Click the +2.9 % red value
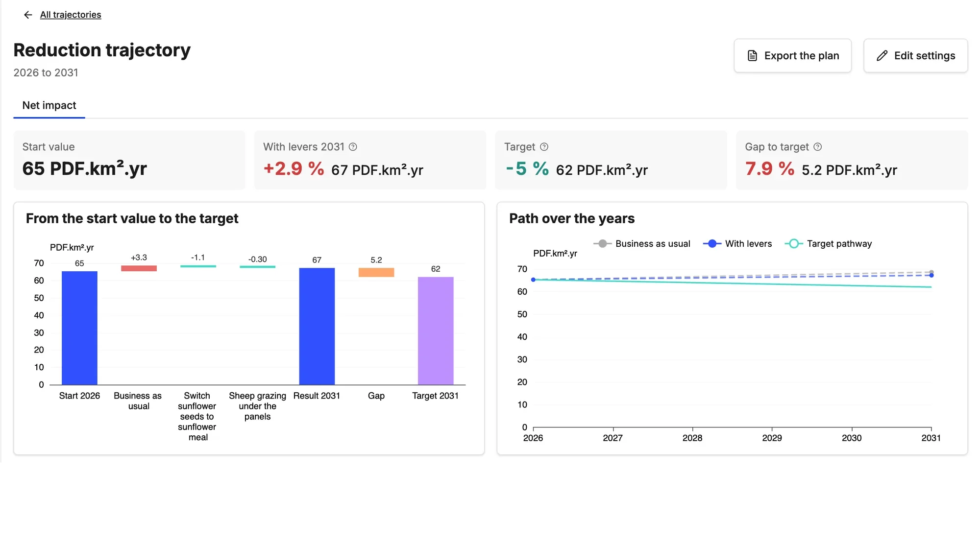This screenshot has width=980, height=544. [294, 169]
